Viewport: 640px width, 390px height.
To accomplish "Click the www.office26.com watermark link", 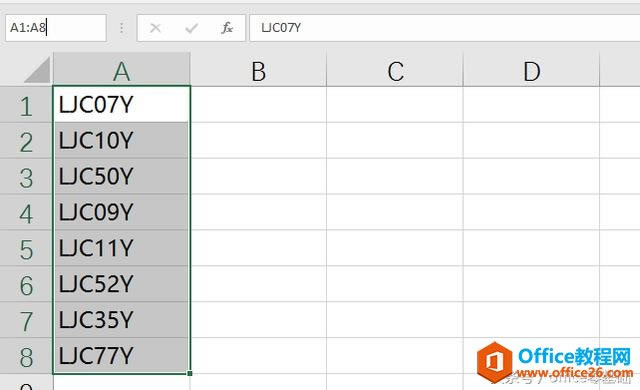I will 574,372.
